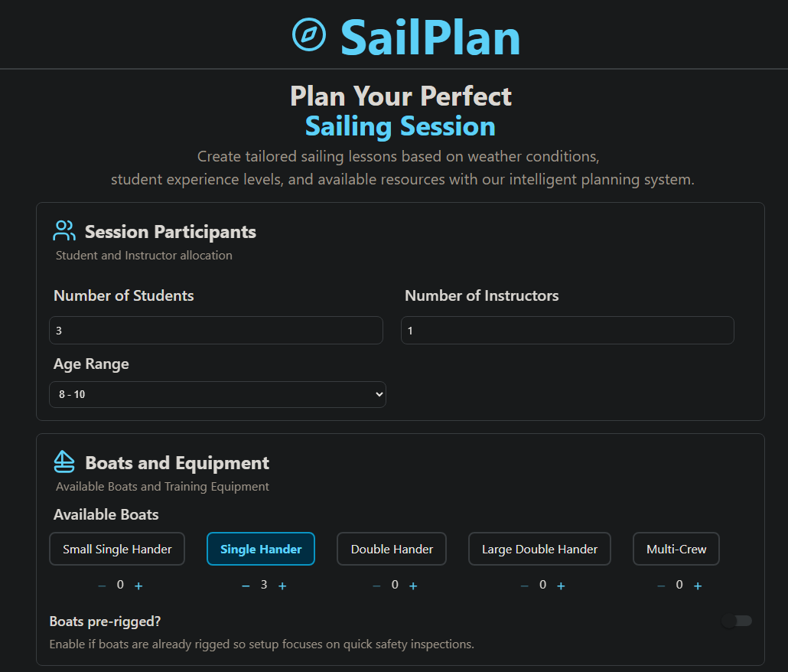Select the Multi-Crew boat type

(676, 549)
